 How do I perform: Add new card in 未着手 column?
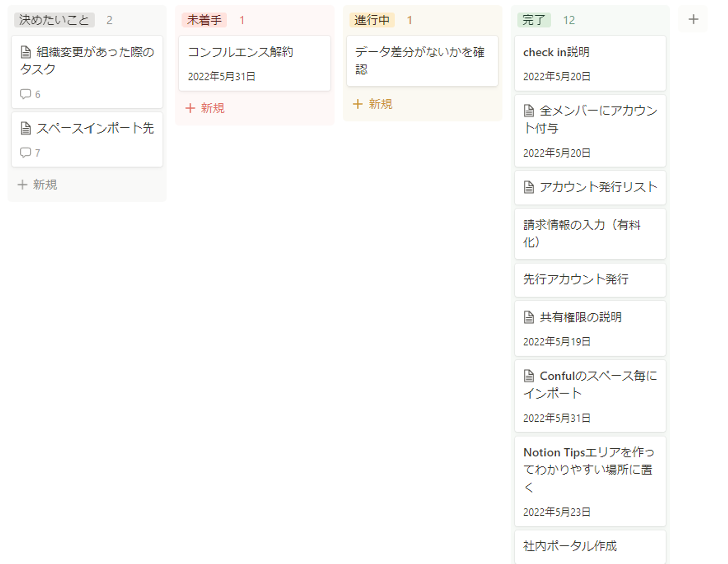point(205,108)
